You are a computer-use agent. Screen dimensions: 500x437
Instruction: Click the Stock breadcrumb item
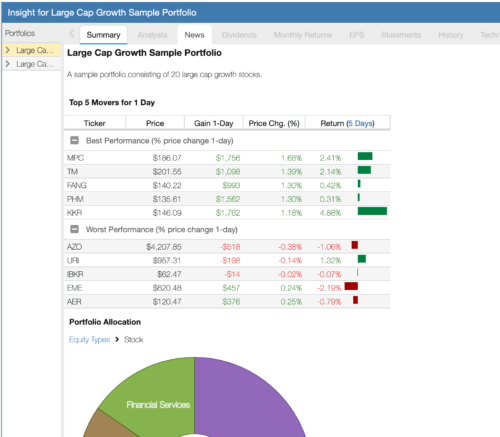click(134, 339)
